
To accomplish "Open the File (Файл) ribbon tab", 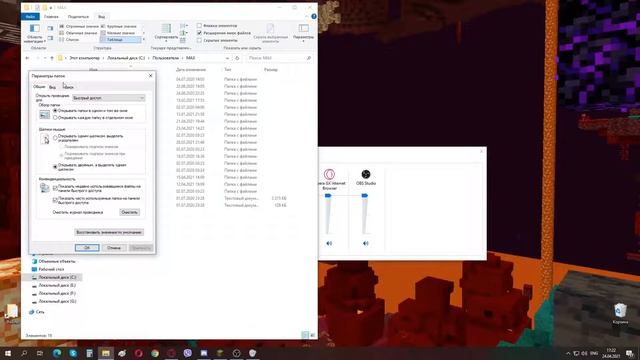I will click(30, 16).
